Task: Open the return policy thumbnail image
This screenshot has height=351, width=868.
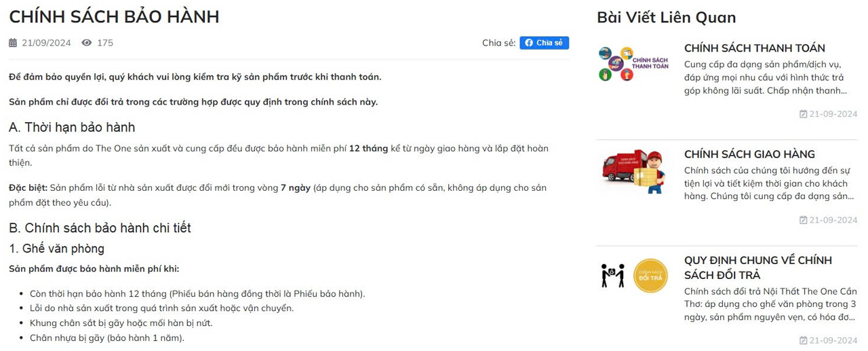Action: point(634,276)
